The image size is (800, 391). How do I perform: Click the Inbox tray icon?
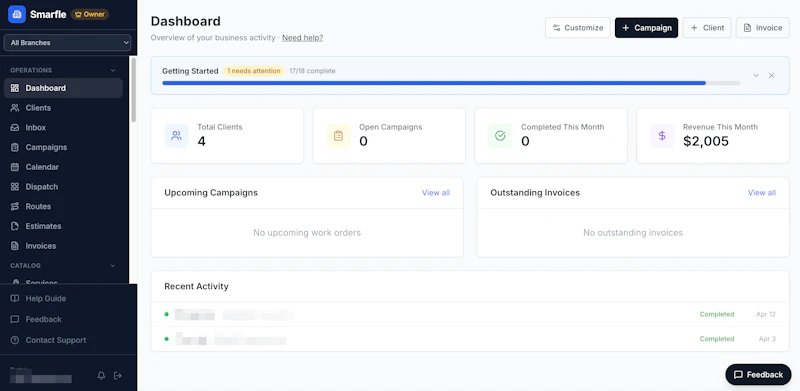tap(15, 128)
